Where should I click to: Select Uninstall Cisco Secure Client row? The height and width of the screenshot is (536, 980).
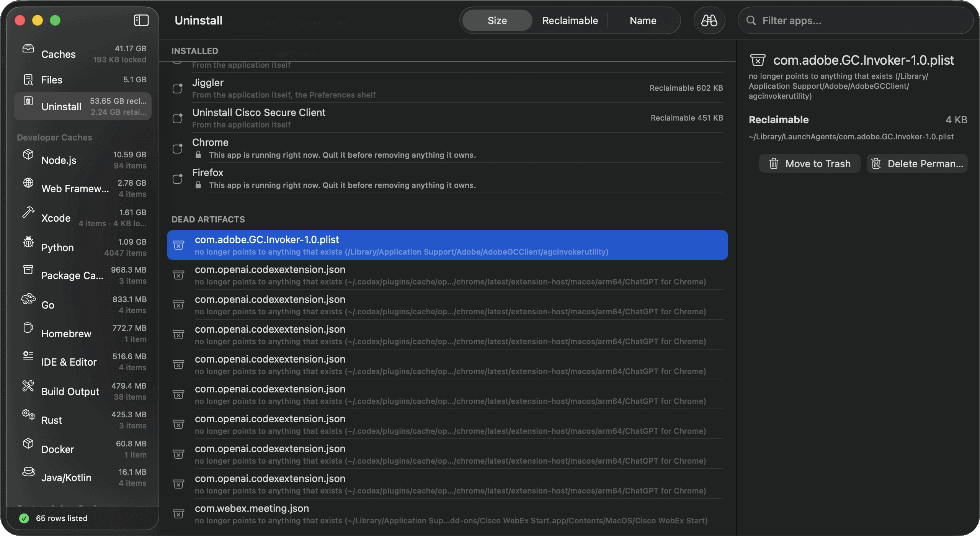448,118
